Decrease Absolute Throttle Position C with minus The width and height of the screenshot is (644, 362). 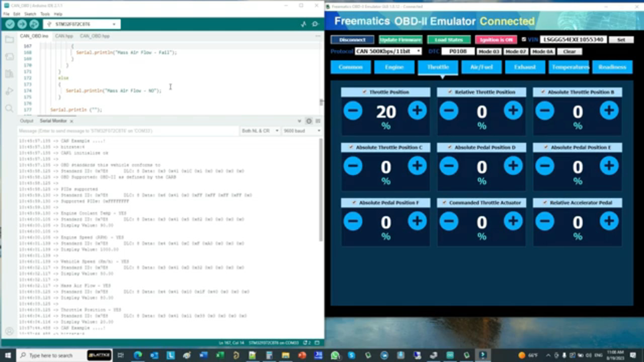pos(353,166)
